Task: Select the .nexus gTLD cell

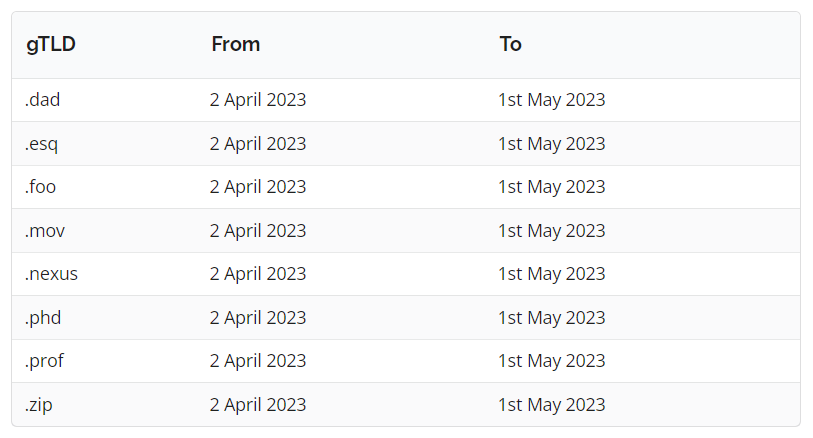Action: [x=51, y=274]
